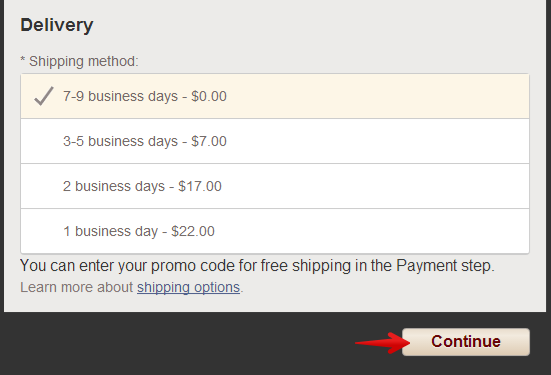Click the required asterisk before Shipping method
Image resolution: width=551 pixels, height=375 pixels.
tap(22, 60)
